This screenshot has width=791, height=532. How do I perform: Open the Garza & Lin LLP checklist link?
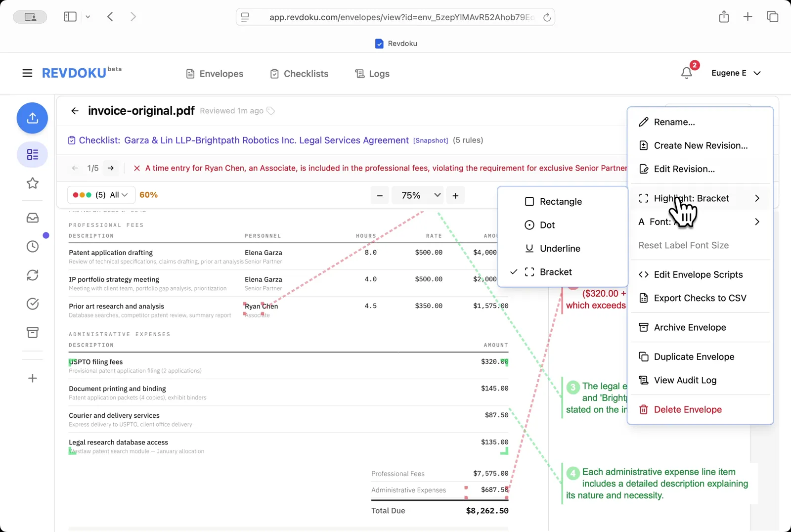[264, 140]
